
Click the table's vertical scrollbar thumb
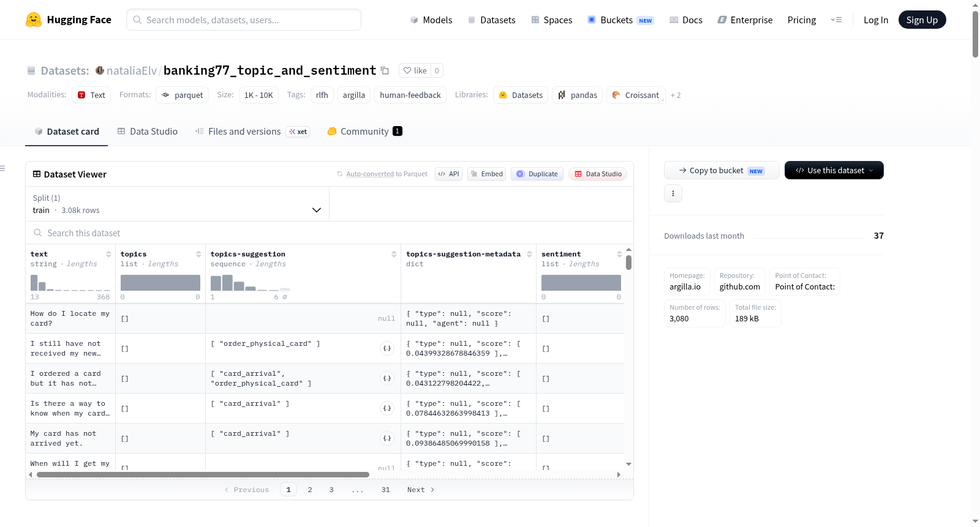[x=628, y=263]
